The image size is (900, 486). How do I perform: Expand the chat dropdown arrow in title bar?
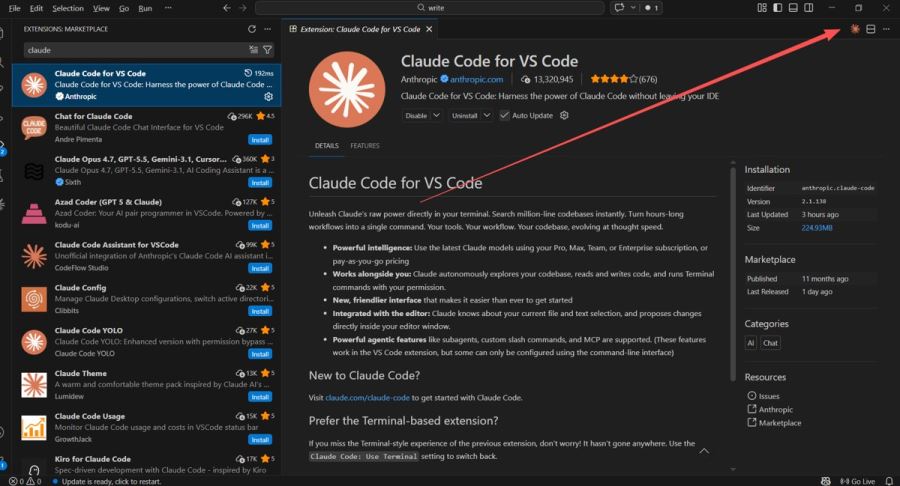coord(633,7)
